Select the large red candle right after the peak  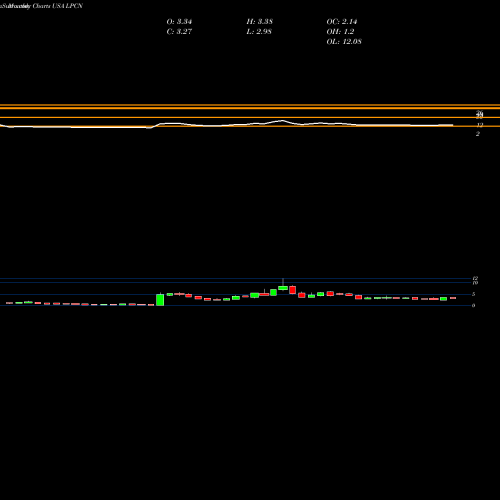pos(293,290)
